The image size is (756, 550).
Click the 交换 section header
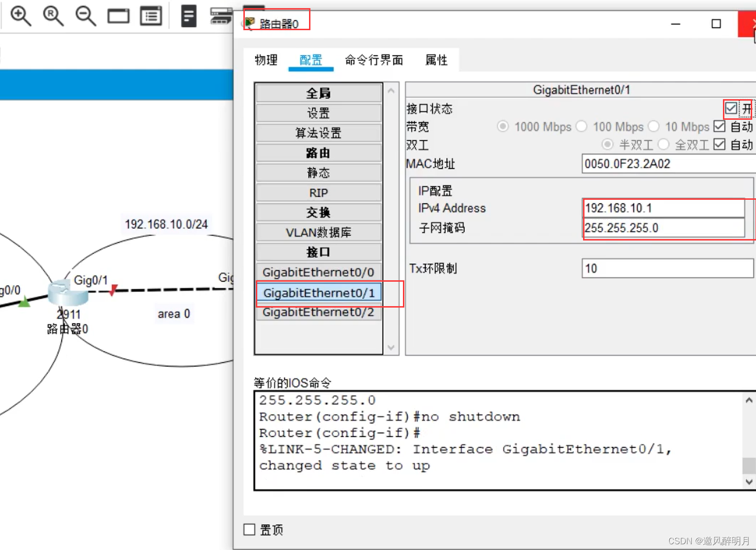(319, 212)
